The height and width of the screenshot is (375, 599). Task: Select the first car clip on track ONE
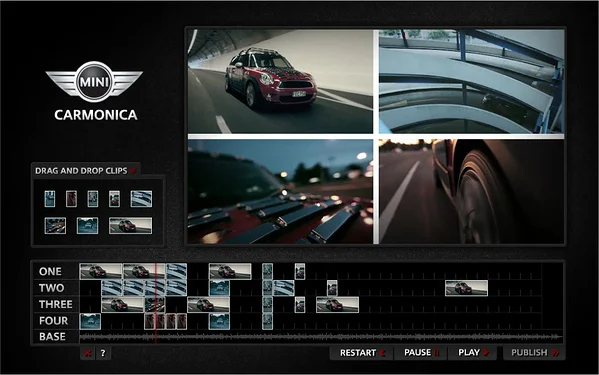(101, 271)
